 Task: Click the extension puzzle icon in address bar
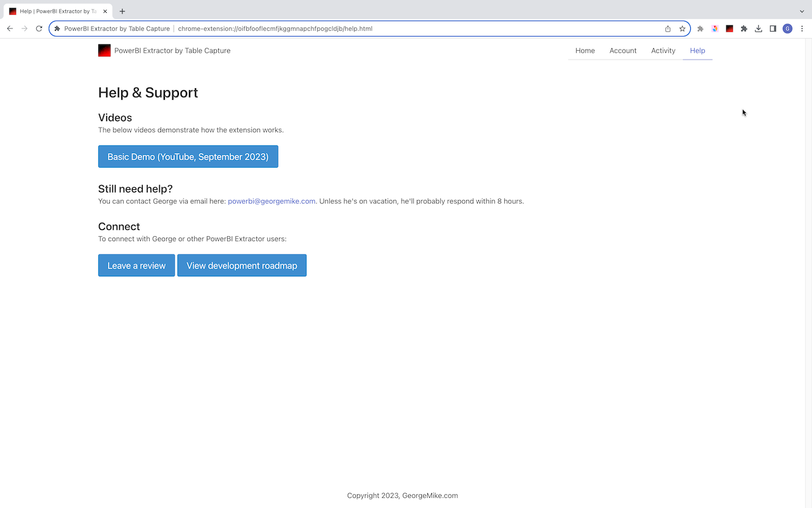(57, 29)
